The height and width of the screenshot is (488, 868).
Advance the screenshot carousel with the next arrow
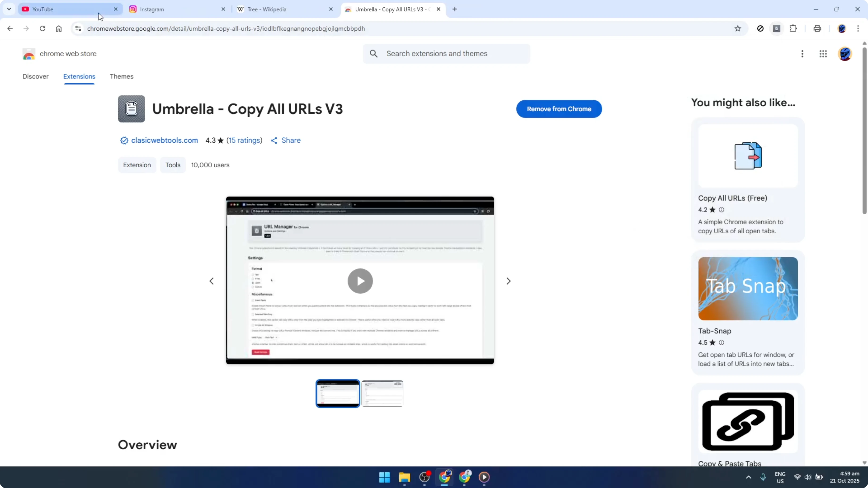[509, 281]
